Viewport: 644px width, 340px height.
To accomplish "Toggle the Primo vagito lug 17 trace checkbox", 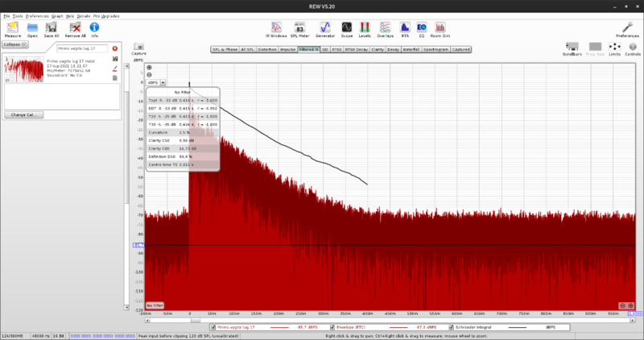I will 213,328.
